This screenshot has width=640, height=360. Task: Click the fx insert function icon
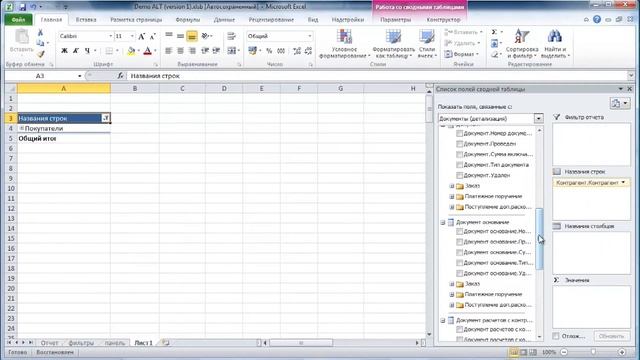pos(120,76)
